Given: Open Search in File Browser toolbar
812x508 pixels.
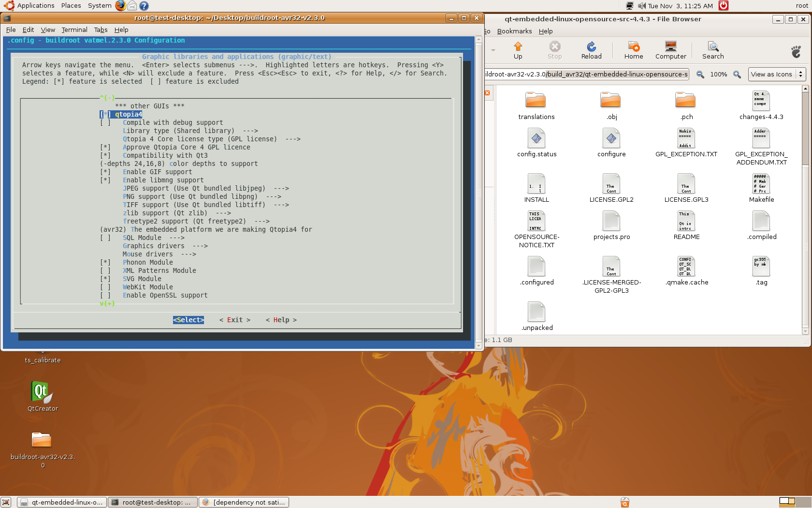Looking at the screenshot, I should (713, 50).
